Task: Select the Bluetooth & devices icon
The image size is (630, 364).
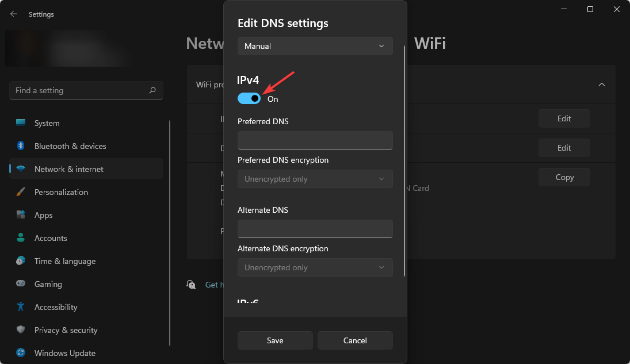Action: tap(21, 145)
